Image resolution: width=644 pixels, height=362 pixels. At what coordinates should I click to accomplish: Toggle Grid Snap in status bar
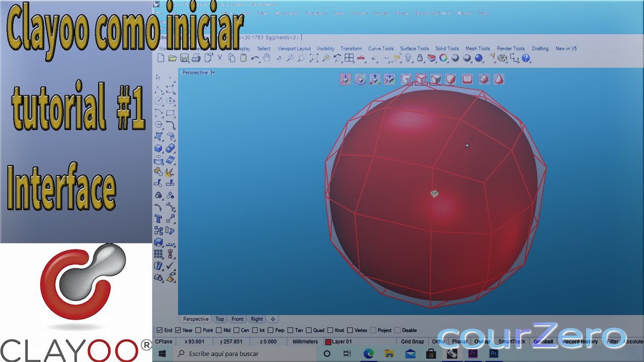click(x=413, y=341)
